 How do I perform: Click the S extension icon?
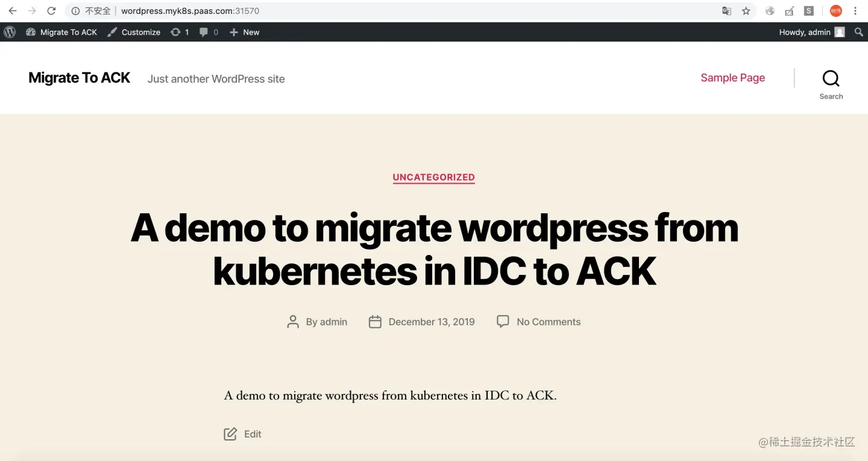tap(809, 11)
